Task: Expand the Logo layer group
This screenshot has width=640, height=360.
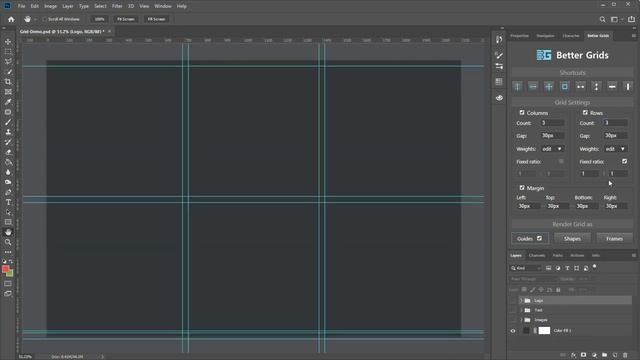Action: [x=521, y=300]
